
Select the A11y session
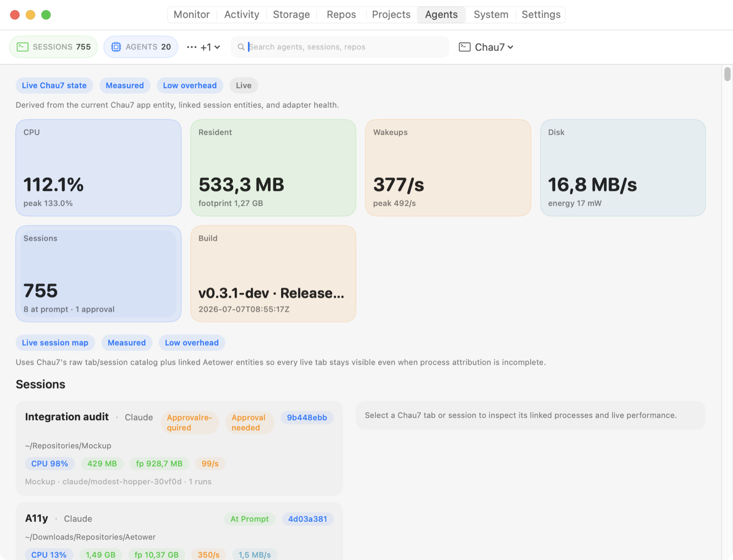pyautogui.click(x=179, y=532)
